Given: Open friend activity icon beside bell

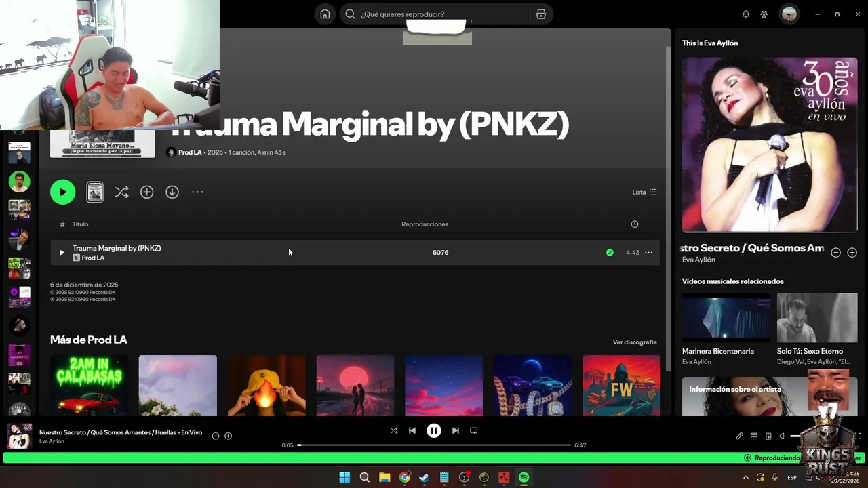Looking at the screenshot, I should (x=764, y=14).
